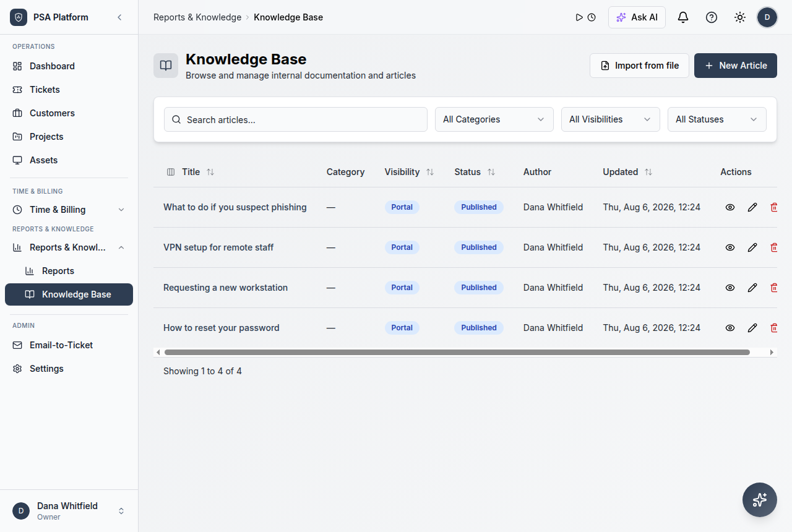This screenshot has width=792, height=532.
Task: Click 'Showing 1 to 4 of 4' text
Action: tap(202, 371)
